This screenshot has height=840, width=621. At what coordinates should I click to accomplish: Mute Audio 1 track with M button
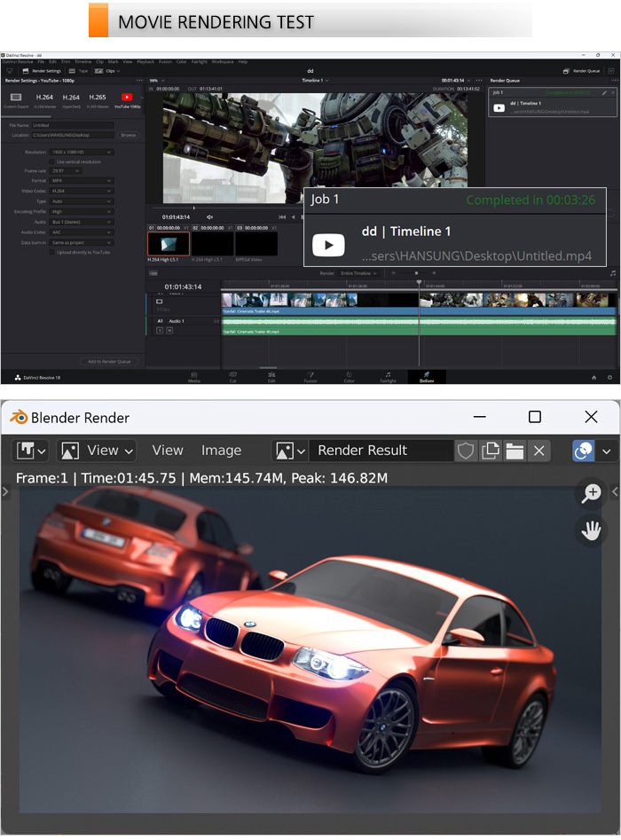pos(169,330)
